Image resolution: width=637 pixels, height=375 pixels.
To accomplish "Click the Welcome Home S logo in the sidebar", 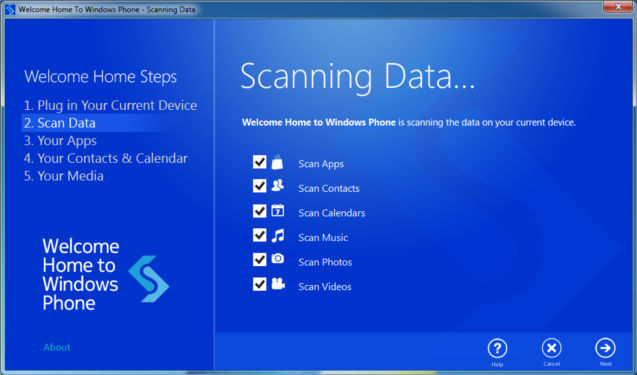I will 149,279.
